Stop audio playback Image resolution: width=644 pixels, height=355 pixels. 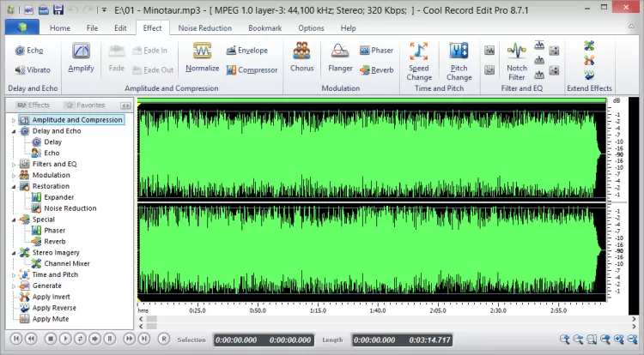pyautogui.click(x=51, y=339)
